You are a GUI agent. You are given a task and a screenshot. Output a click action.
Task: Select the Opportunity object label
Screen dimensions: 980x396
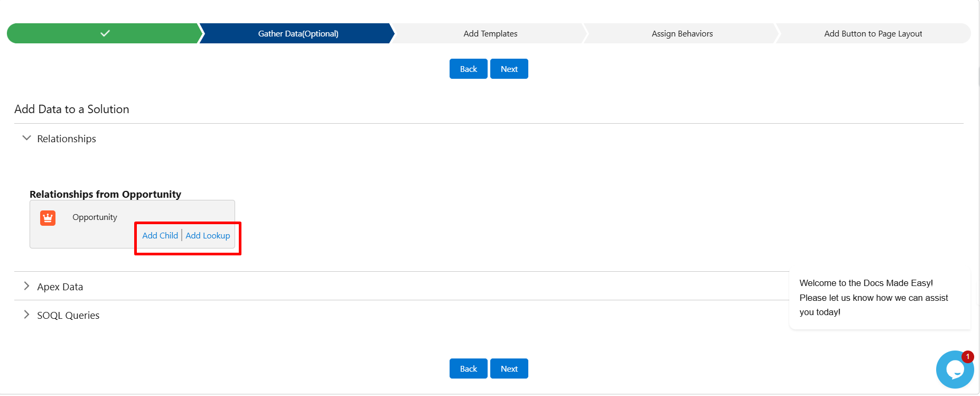[x=95, y=217]
